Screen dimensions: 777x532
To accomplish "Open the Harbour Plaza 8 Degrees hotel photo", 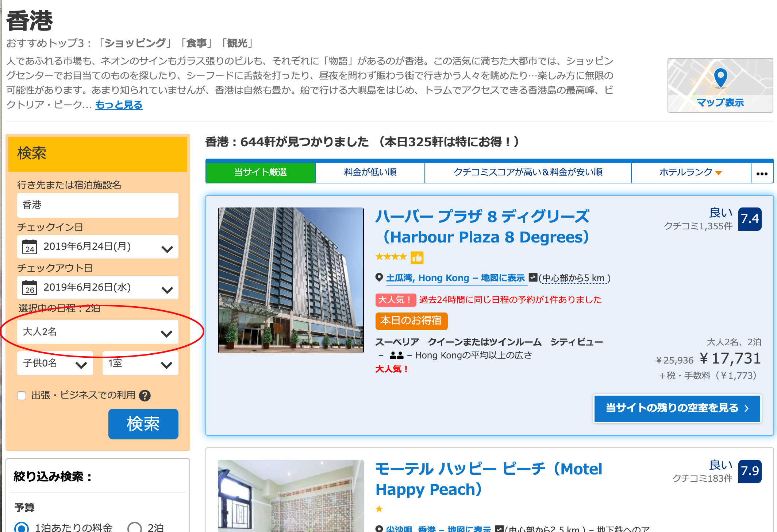I will [291, 280].
